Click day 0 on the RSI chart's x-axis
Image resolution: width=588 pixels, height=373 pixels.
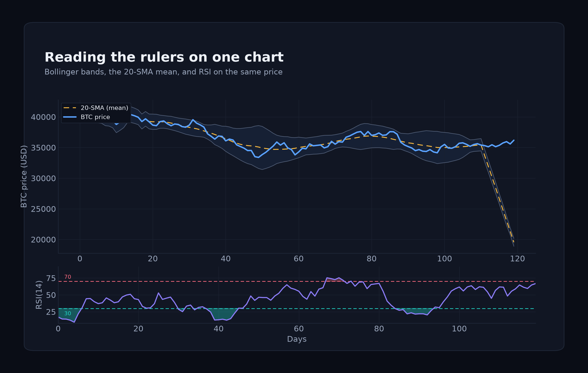58,329
